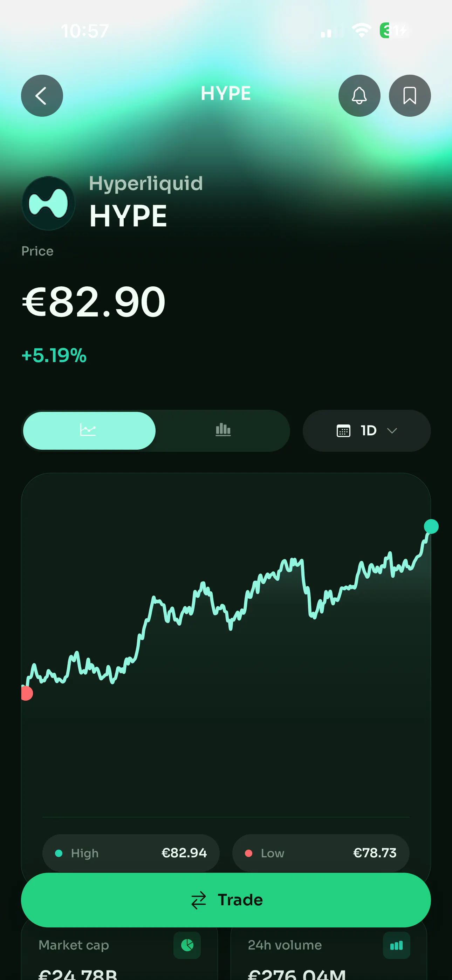Tap the Trade button

pos(226,900)
